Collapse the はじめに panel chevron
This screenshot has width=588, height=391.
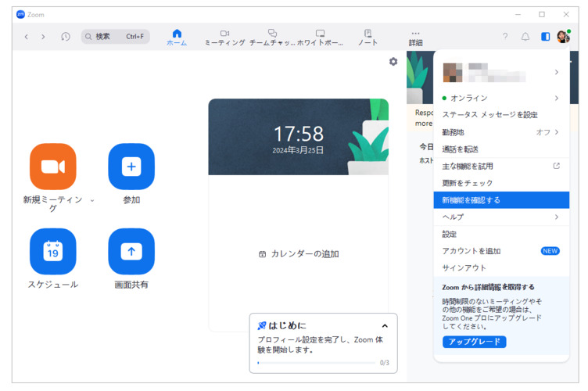[x=385, y=326]
